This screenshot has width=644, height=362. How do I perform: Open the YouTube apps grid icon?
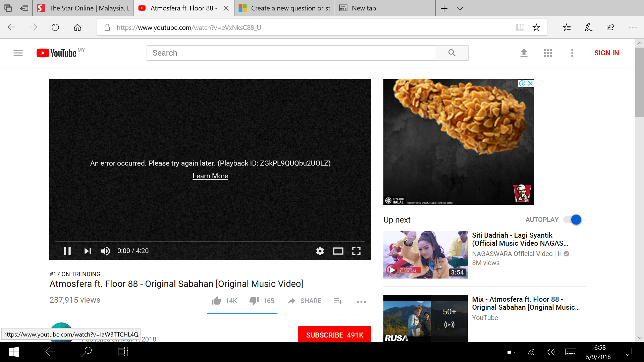tap(548, 53)
